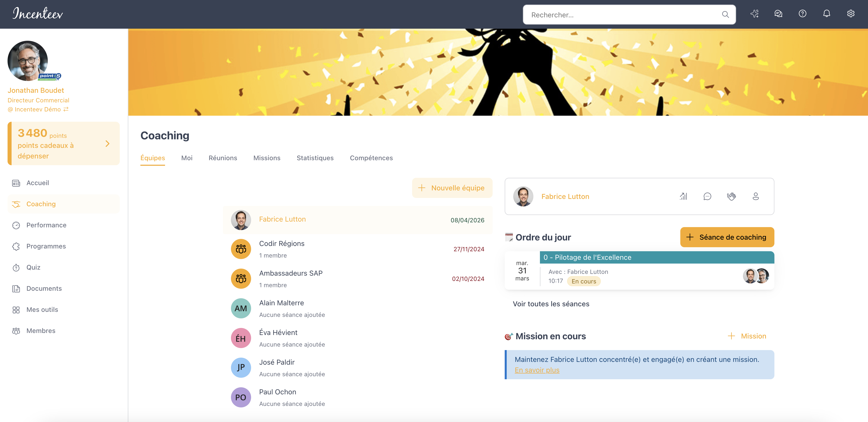
Task: Open the chat messages icon in header
Action: coord(778,14)
